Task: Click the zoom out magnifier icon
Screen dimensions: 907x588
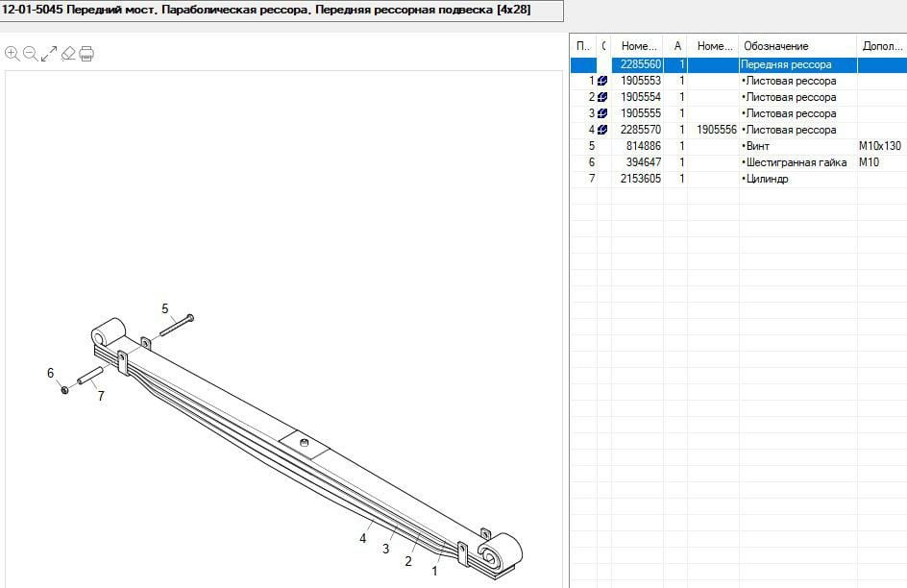Action: (30, 54)
